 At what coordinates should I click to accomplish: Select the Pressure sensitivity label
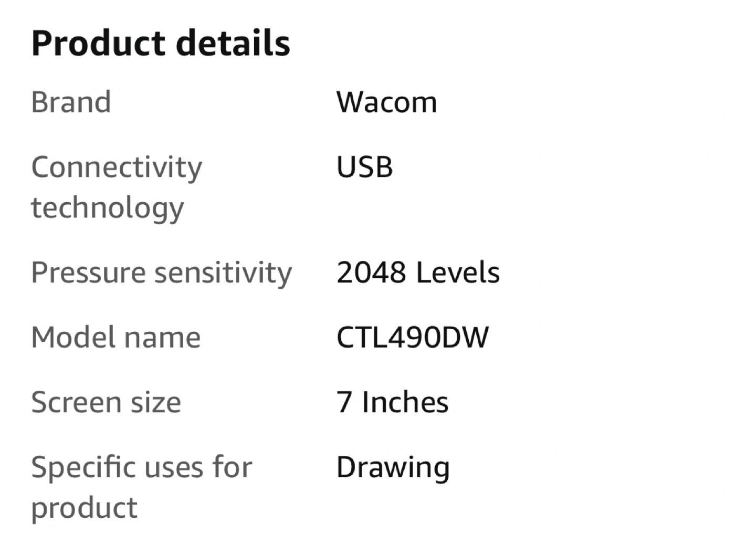tap(161, 273)
